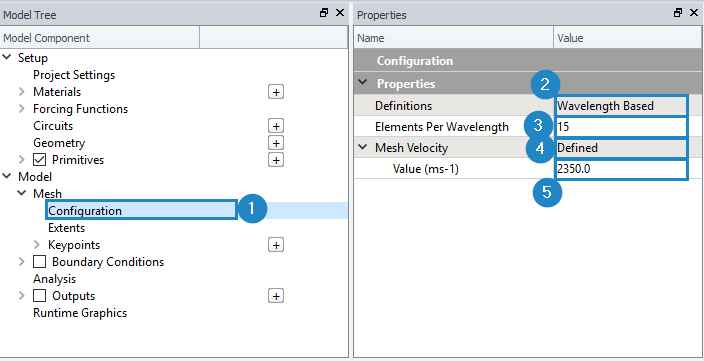This screenshot has width=704, height=361.
Task: Click the Name column header
Action: tap(453, 38)
